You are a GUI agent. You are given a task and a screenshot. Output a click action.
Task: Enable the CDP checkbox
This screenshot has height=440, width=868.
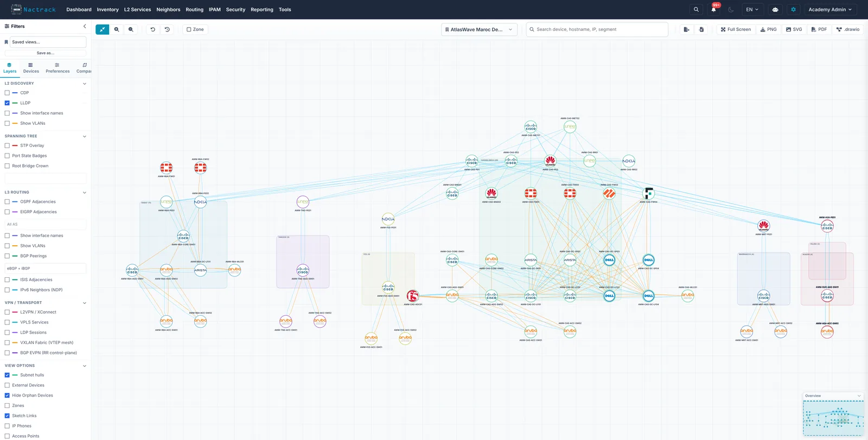pyautogui.click(x=7, y=93)
